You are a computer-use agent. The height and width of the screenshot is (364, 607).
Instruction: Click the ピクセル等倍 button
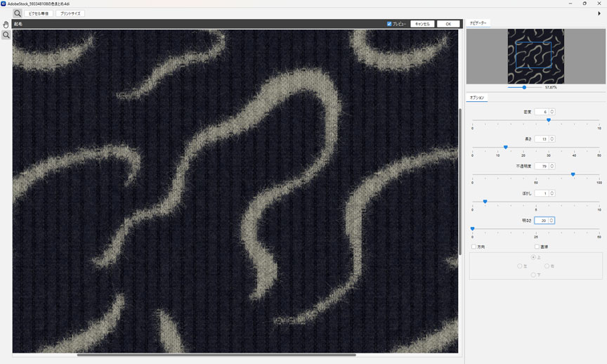tap(38, 13)
